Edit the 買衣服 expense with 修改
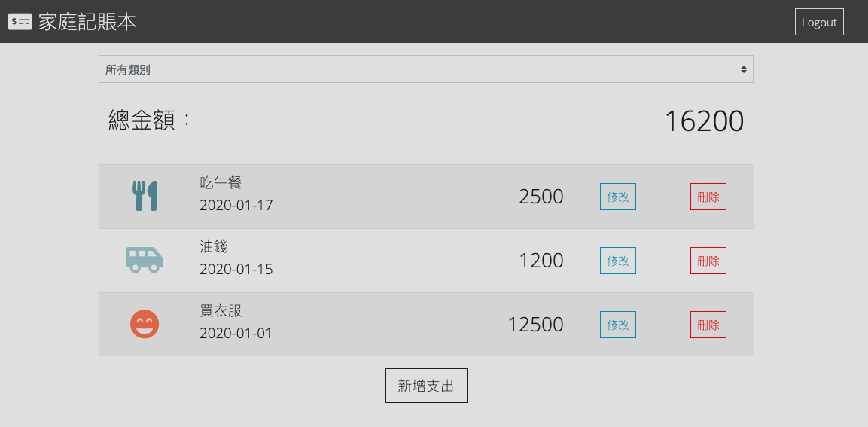The width and height of the screenshot is (868, 427). (618, 325)
